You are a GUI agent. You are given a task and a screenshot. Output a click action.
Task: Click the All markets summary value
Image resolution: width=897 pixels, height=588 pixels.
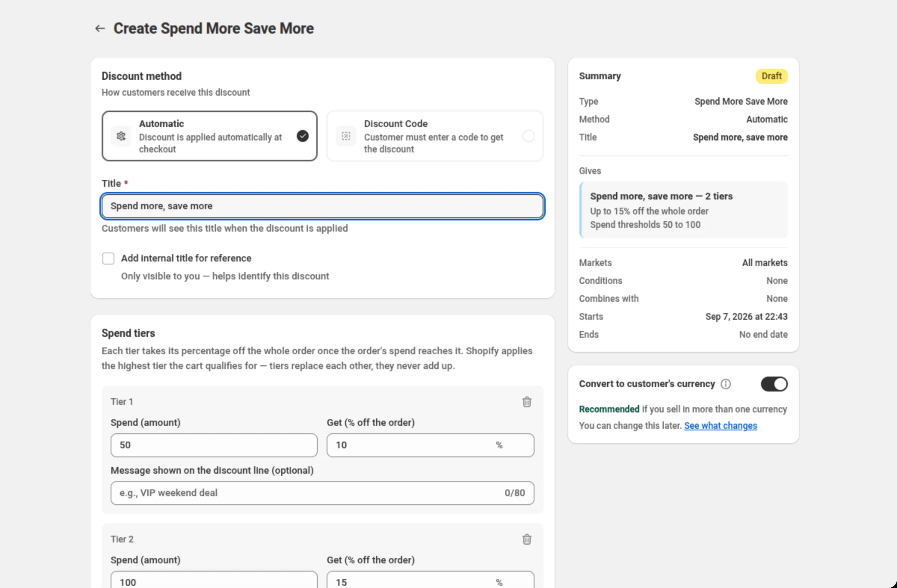765,263
